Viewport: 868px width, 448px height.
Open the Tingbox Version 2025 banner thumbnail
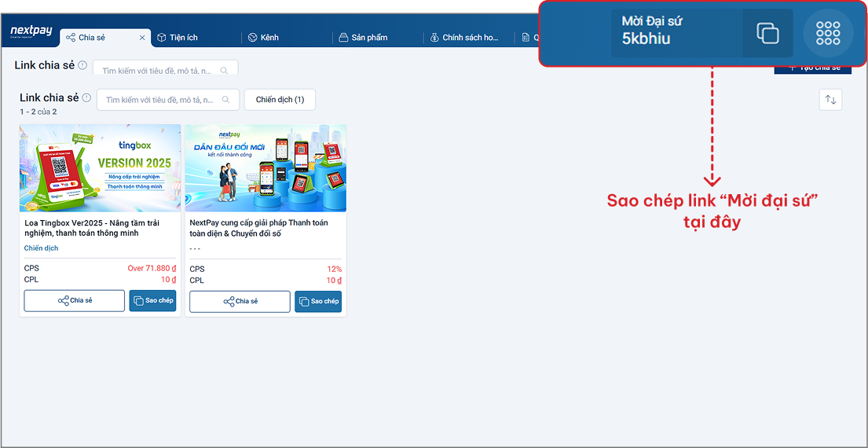tap(101, 167)
